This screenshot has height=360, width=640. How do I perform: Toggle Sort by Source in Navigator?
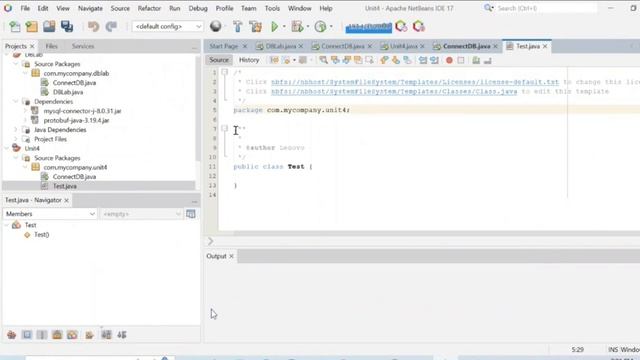[x=122, y=335]
